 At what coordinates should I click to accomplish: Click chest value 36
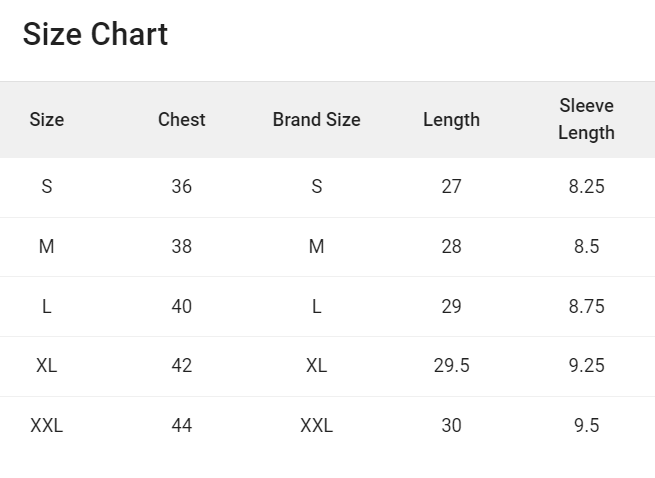point(182,186)
